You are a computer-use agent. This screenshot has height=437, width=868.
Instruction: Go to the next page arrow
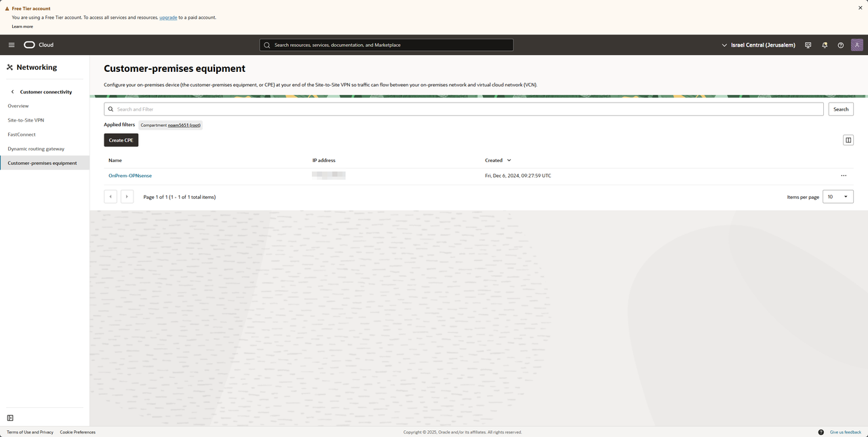[x=127, y=197]
